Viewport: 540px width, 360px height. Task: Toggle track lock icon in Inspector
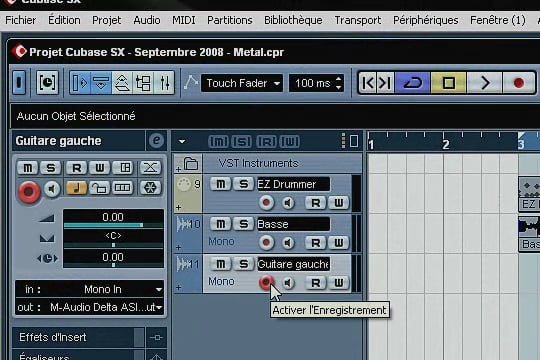point(100,188)
